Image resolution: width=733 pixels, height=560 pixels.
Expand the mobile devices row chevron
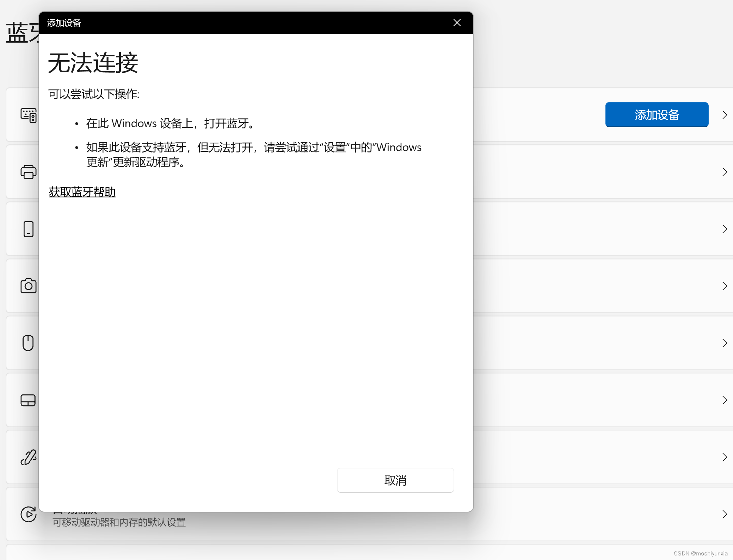click(x=725, y=229)
